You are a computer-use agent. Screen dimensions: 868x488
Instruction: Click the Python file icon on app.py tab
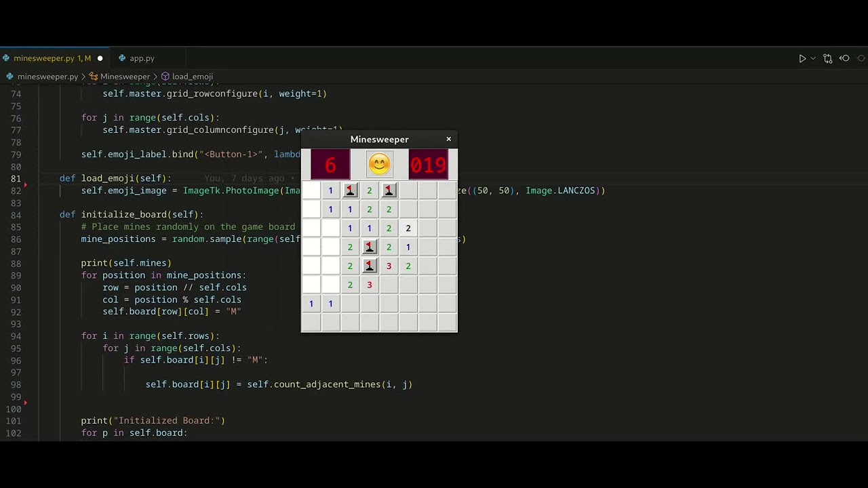coord(122,58)
